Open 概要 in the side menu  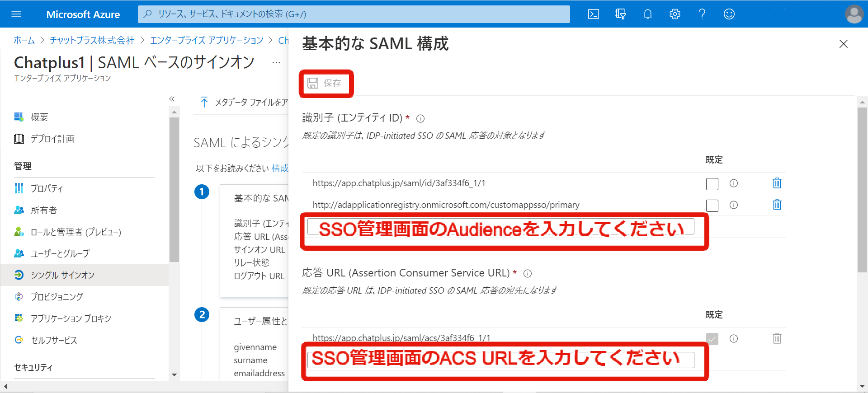pyautogui.click(x=39, y=117)
